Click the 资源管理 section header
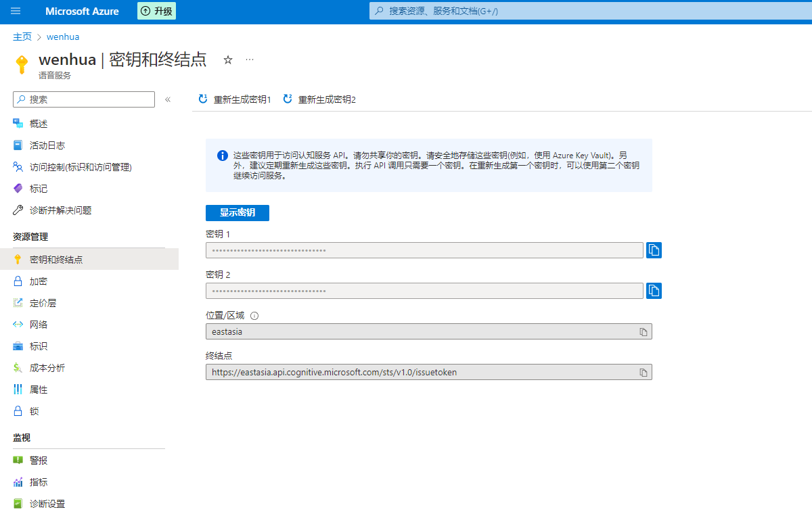Image resolution: width=812 pixels, height=516 pixels. click(30, 237)
